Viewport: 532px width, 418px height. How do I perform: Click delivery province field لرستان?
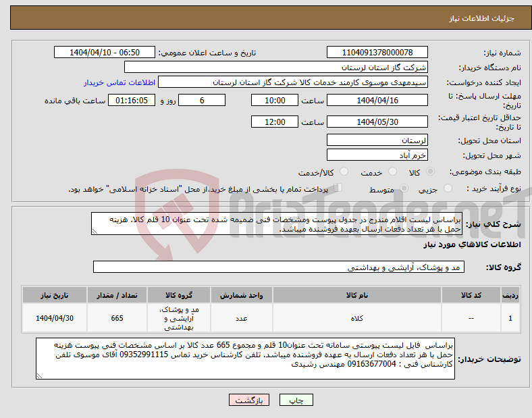(x=377, y=140)
